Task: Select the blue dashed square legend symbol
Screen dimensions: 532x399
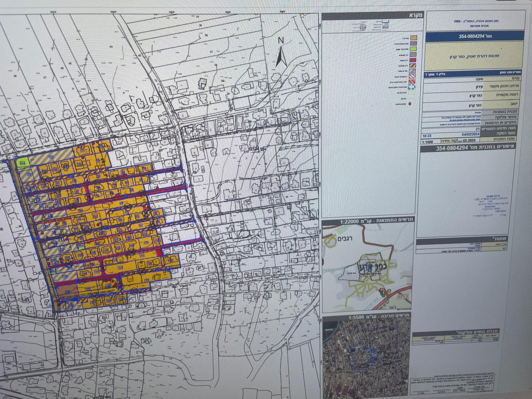Action: (411, 87)
